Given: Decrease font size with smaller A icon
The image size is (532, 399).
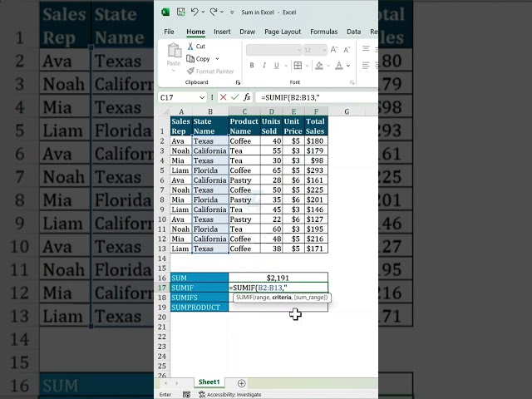Looking at the screenshot, I should [347, 50].
